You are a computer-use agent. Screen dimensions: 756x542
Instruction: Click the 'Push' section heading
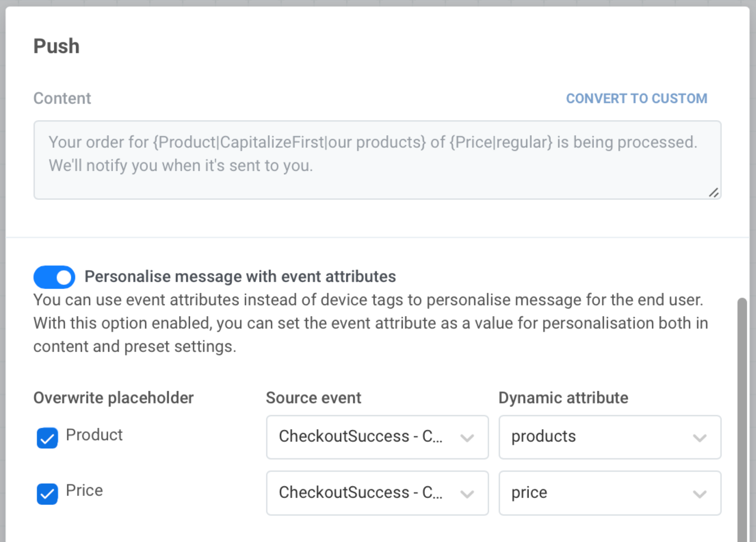[56, 46]
